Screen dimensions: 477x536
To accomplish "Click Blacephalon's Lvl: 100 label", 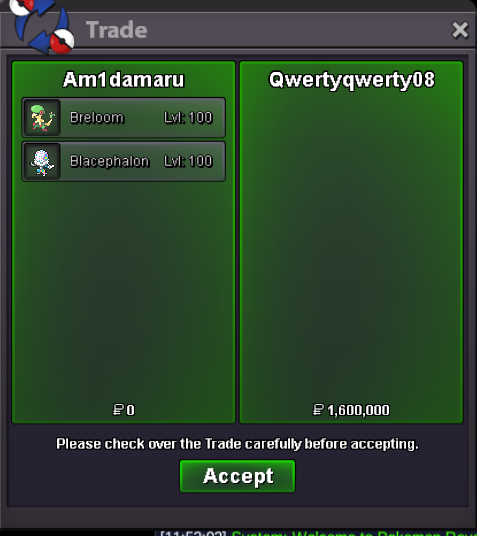I will click(188, 161).
